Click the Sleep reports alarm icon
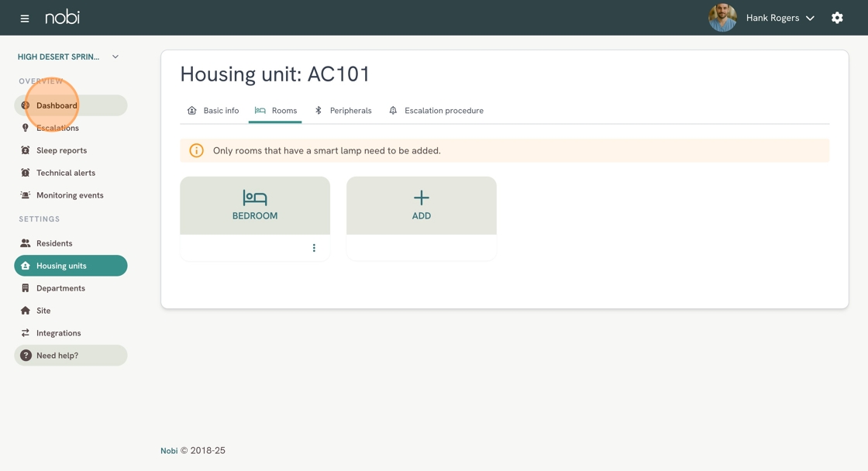This screenshot has height=471, width=868. click(25, 150)
